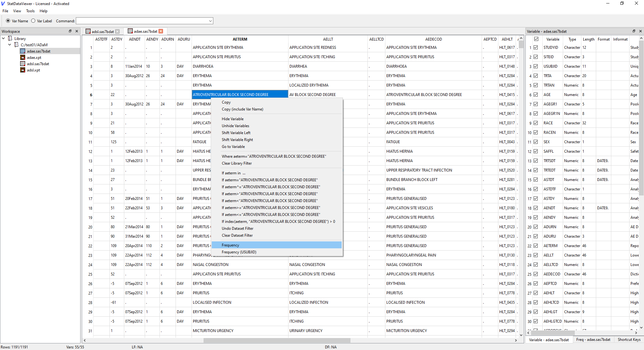
Task: Open the adsl.sas7bdat file icon in Workspace
Action: pyautogui.click(x=23, y=64)
